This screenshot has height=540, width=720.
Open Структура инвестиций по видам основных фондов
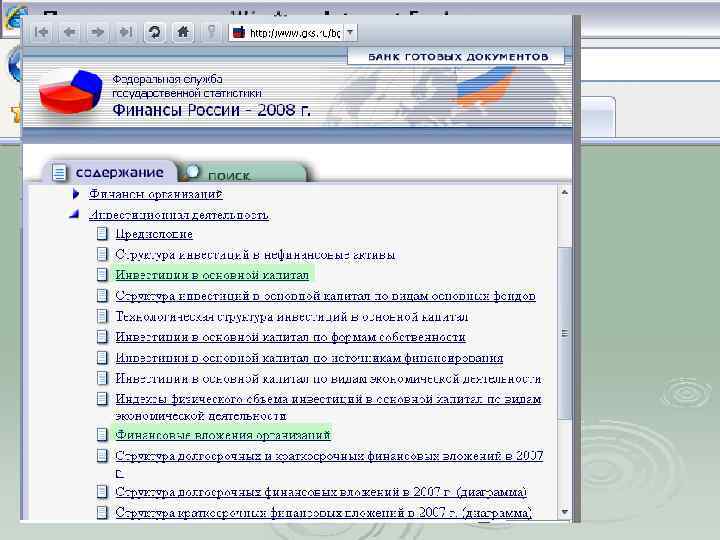coord(325,296)
